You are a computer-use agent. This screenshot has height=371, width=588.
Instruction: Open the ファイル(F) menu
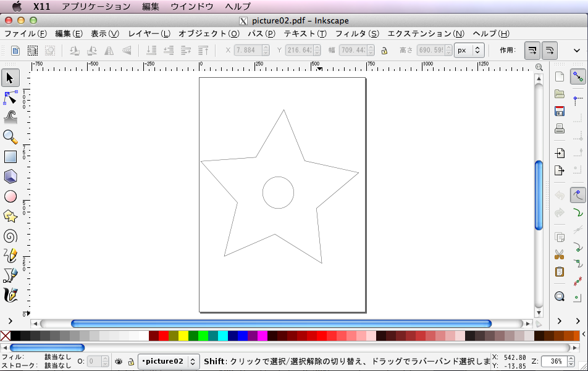[25, 34]
